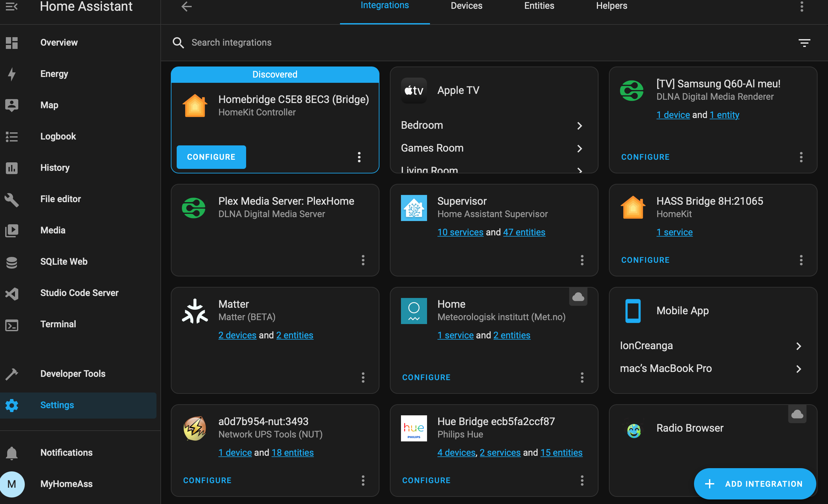Image resolution: width=828 pixels, height=504 pixels.
Task: Configure the discovered Homebridge bridge
Action: coord(211,157)
